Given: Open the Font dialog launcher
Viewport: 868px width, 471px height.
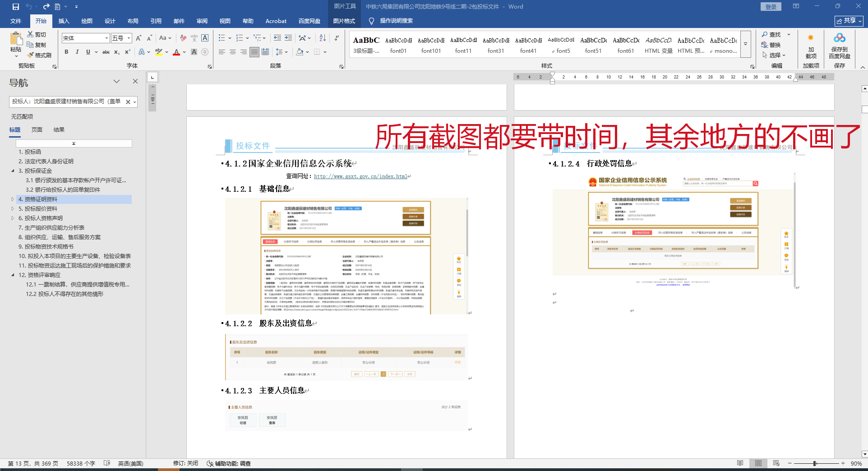Looking at the screenshot, I should coord(210,67).
